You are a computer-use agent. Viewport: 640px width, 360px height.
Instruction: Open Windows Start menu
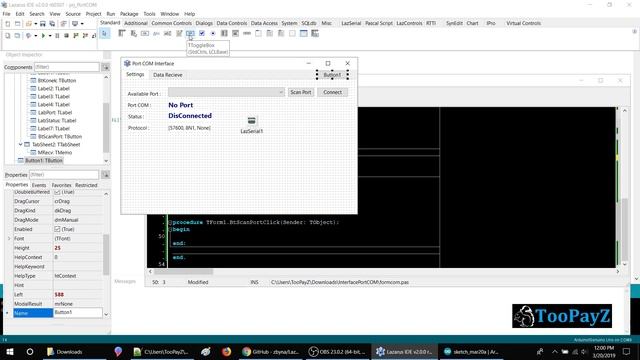(10, 351)
